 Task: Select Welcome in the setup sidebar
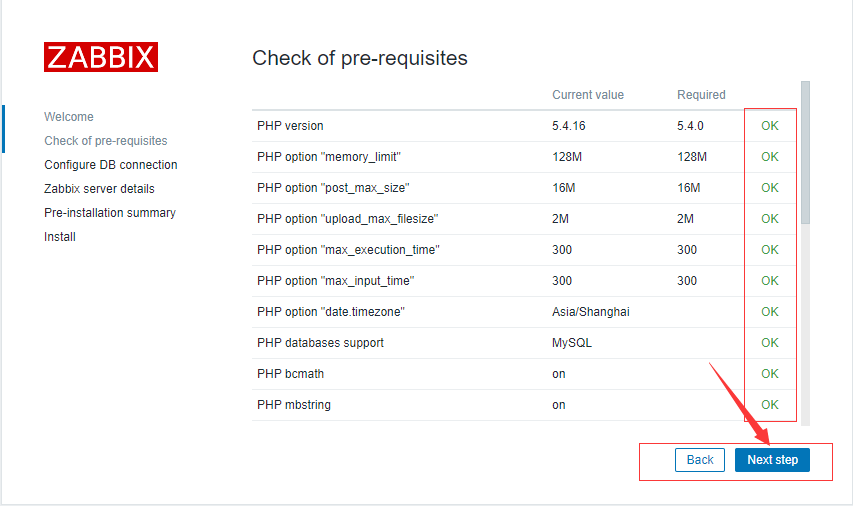point(69,117)
